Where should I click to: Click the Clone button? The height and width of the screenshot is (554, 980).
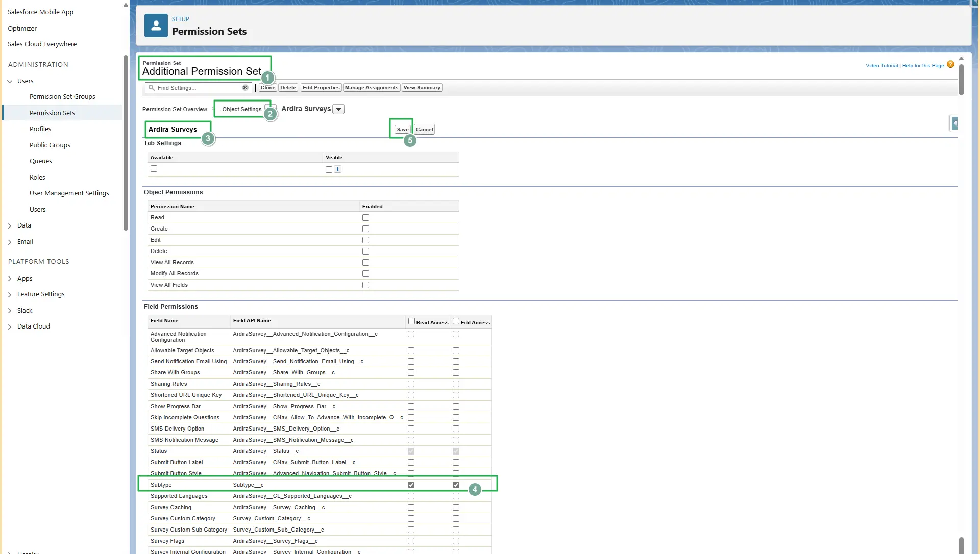[268, 88]
